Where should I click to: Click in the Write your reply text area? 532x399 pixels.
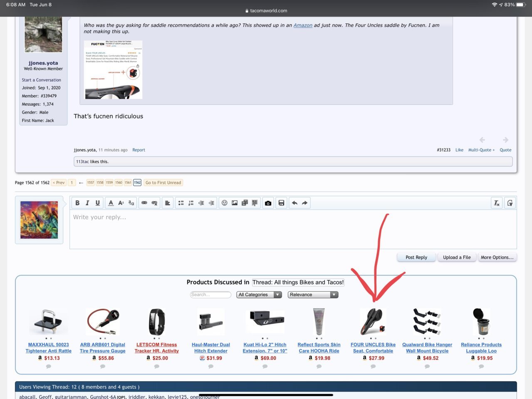pyautogui.click(x=293, y=229)
